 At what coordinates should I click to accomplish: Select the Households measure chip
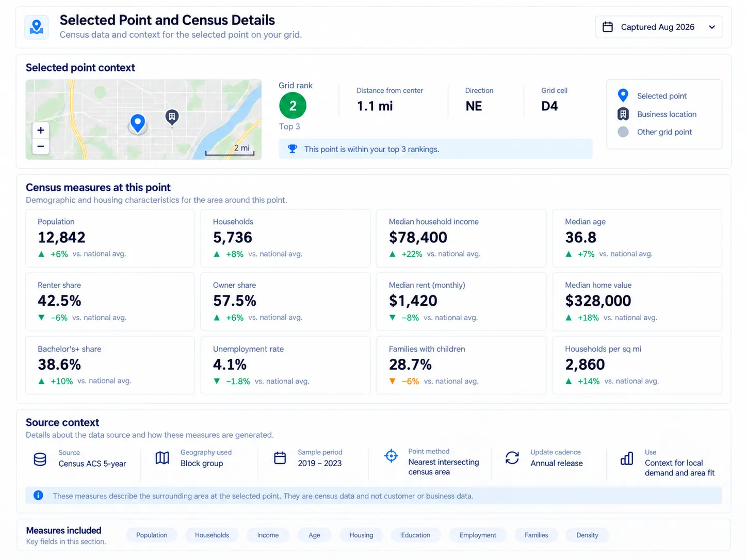pos(212,535)
